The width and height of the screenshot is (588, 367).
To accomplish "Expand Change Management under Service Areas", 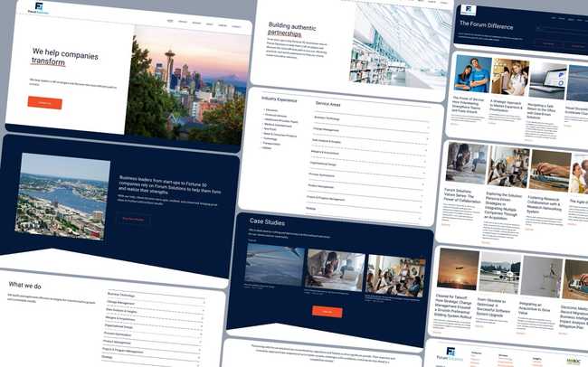I will point(371,130).
